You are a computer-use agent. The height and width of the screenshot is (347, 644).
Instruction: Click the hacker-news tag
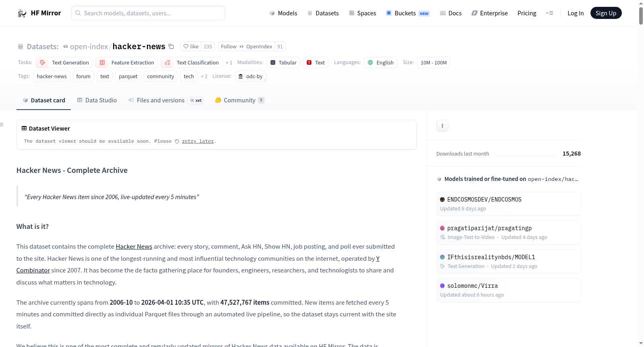(52, 76)
